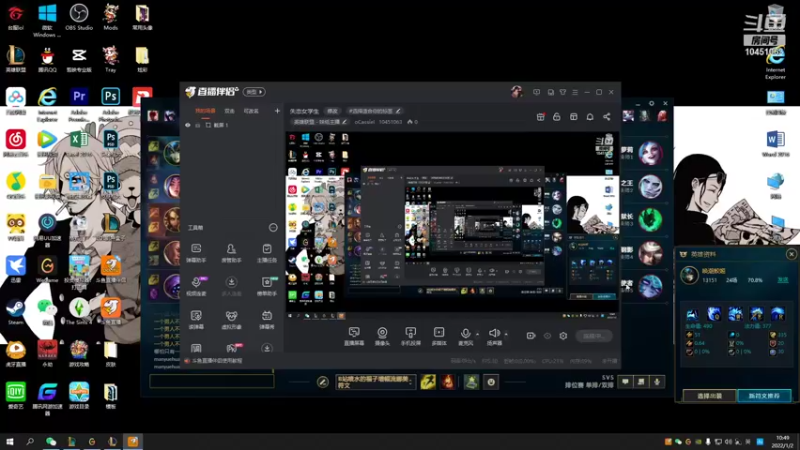The height and width of the screenshot is (450, 800).
Task: Open microphone options arrow
Action: (478, 335)
